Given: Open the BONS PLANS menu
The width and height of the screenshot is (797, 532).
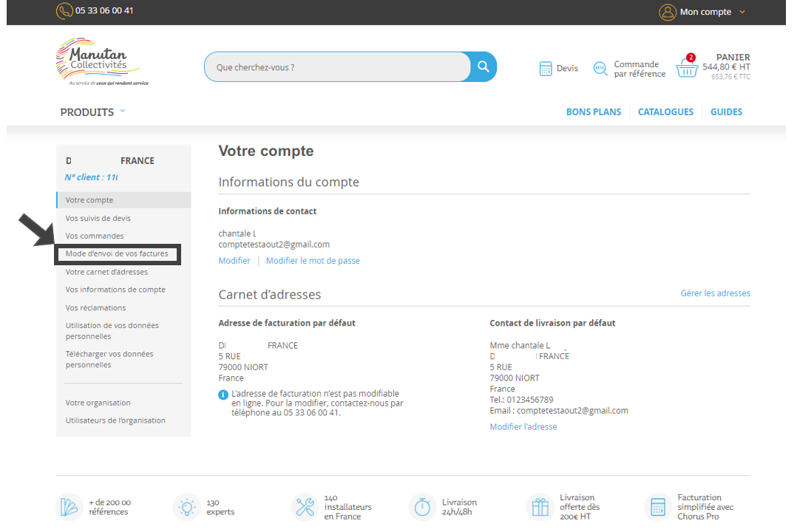Looking at the screenshot, I should click(593, 112).
